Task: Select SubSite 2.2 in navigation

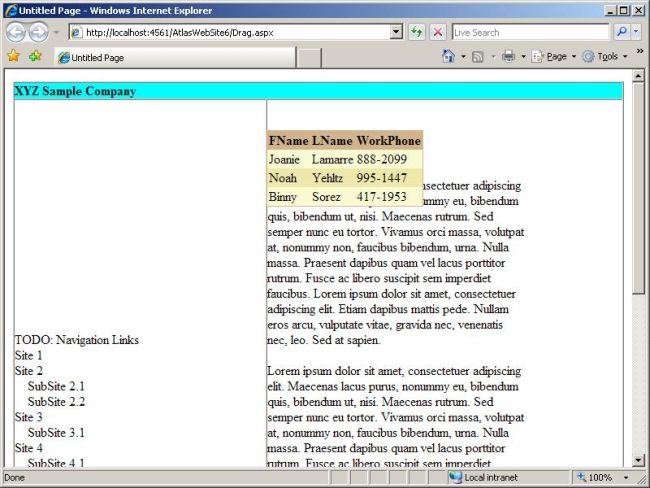Action: [x=56, y=402]
